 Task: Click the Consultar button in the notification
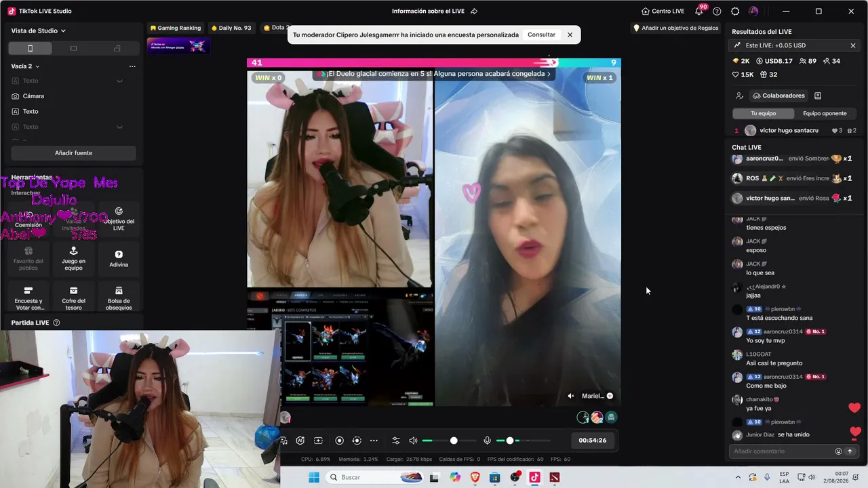[541, 35]
